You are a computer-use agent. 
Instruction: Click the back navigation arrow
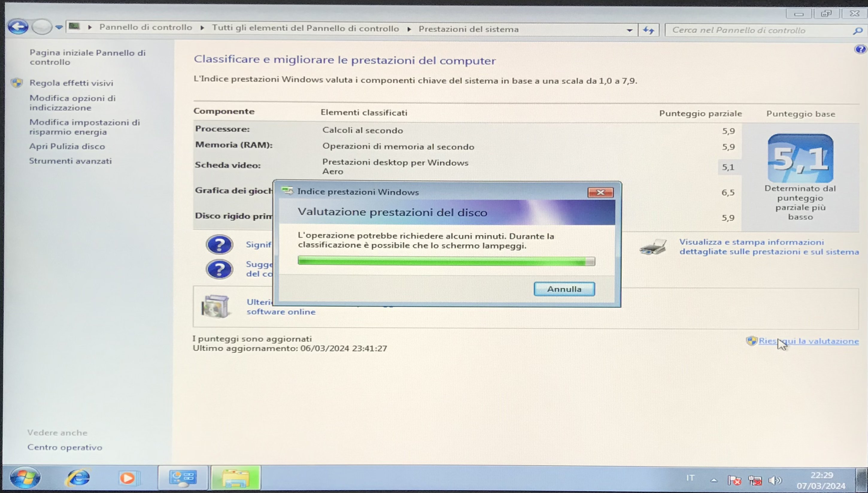coord(18,27)
